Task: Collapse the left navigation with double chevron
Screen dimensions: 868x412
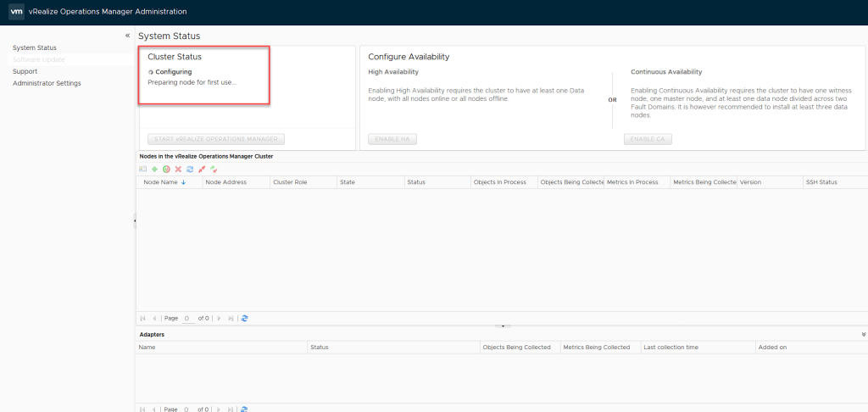Action: [x=127, y=36]
